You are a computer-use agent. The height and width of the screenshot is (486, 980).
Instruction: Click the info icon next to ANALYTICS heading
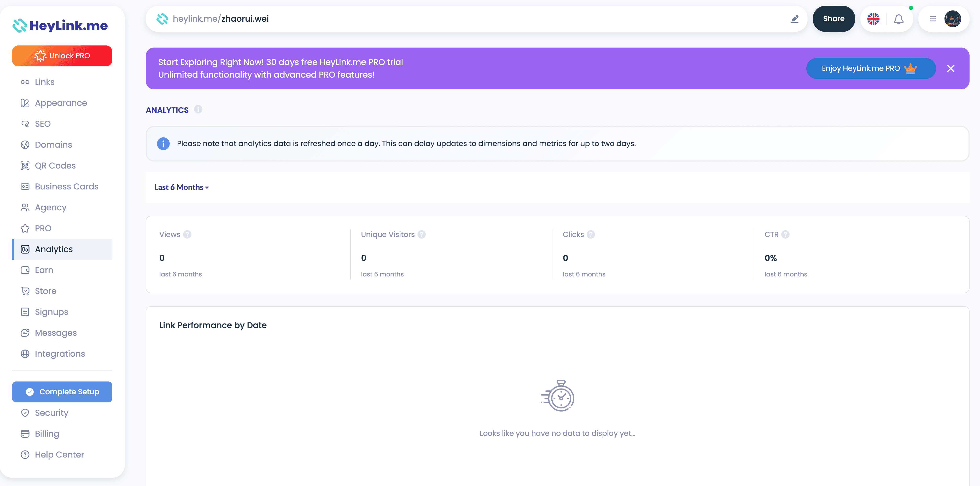coord(198,109)
